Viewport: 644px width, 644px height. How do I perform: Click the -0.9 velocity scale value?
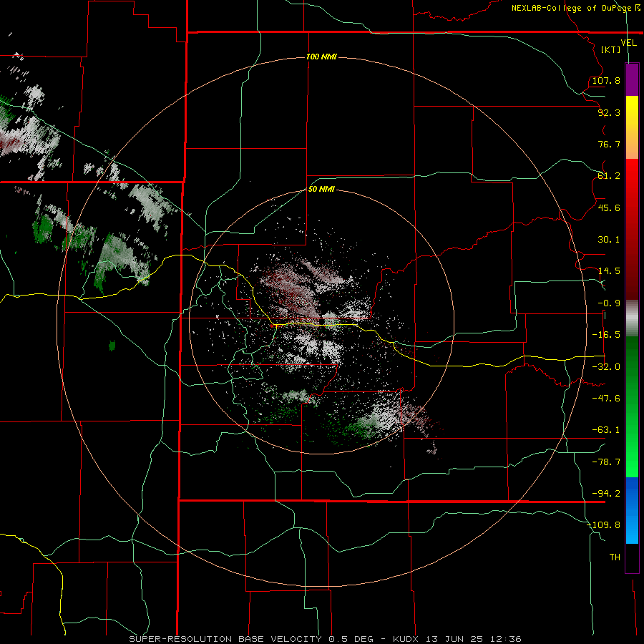pyautogui.click(x=609, y=303)
